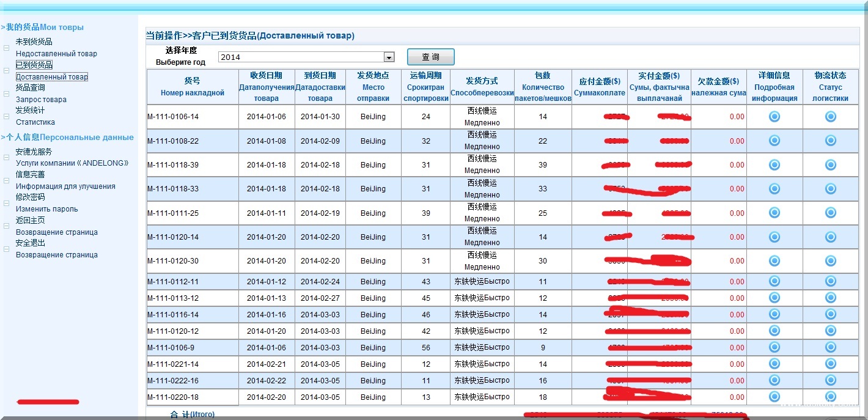View logistics status for M-111-0220-18
The image size is (868, 420).
[830, 397]
